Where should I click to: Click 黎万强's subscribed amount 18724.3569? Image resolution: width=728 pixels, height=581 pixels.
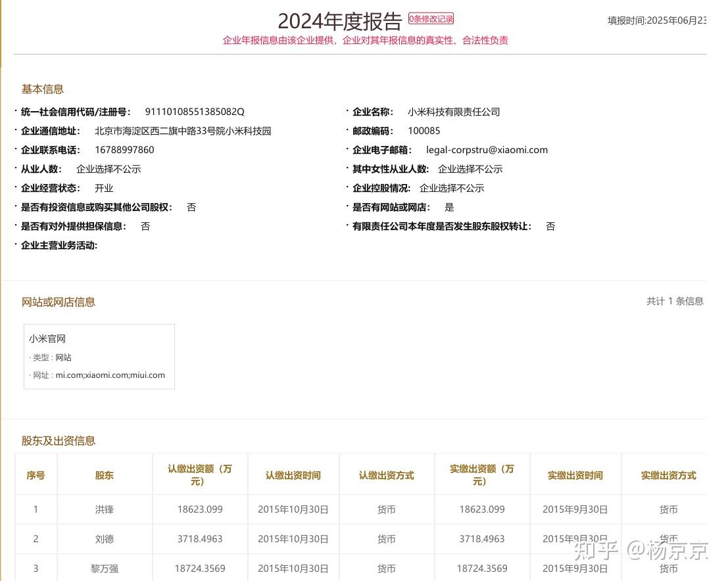click(x=200, y=569)
